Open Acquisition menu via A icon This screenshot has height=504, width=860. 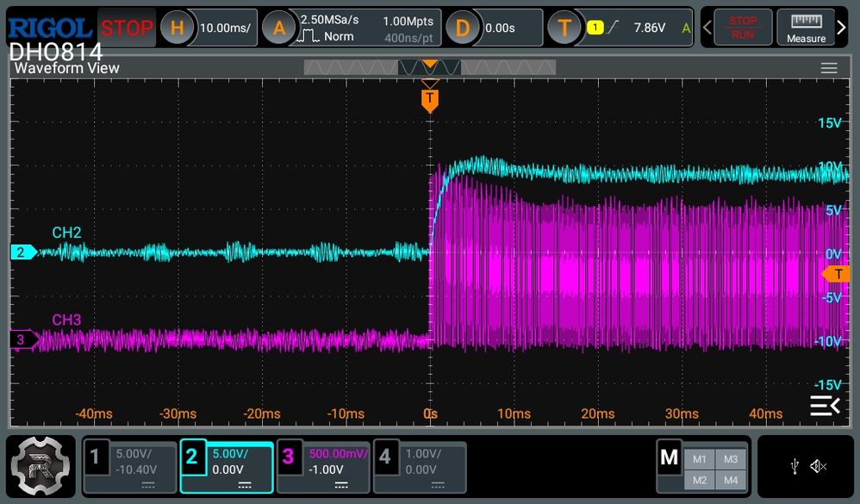pos(279,28)
